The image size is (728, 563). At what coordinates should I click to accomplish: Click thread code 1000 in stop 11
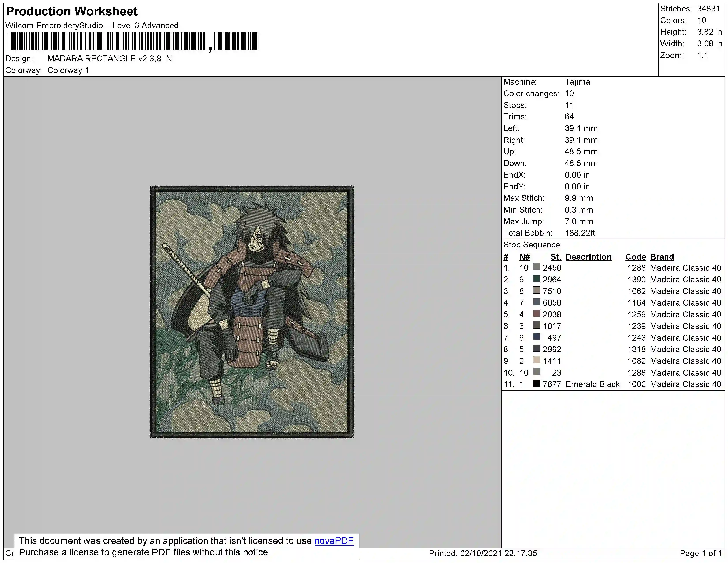coord(637,384)
